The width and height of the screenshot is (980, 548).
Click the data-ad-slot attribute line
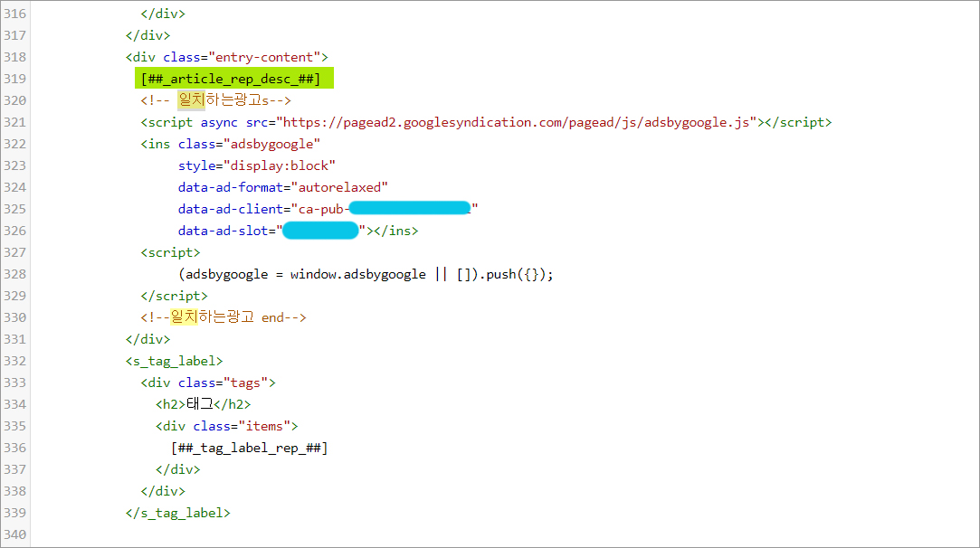click(298, 231)
